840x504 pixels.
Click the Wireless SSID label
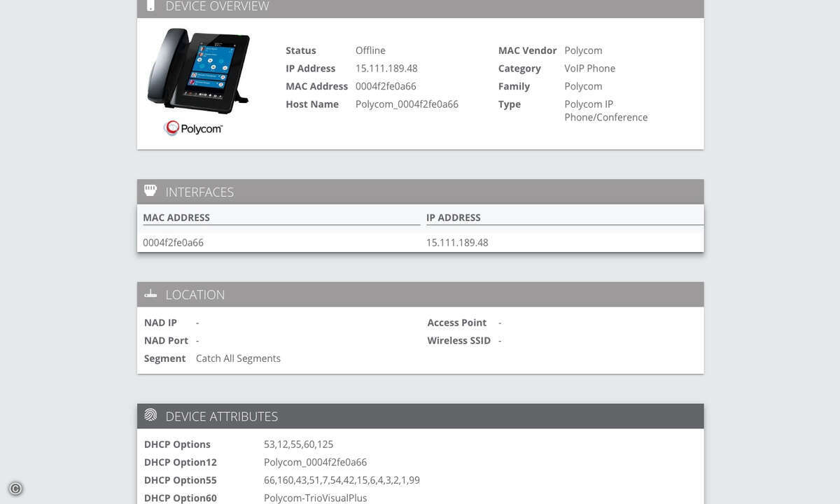pos(459,341)
